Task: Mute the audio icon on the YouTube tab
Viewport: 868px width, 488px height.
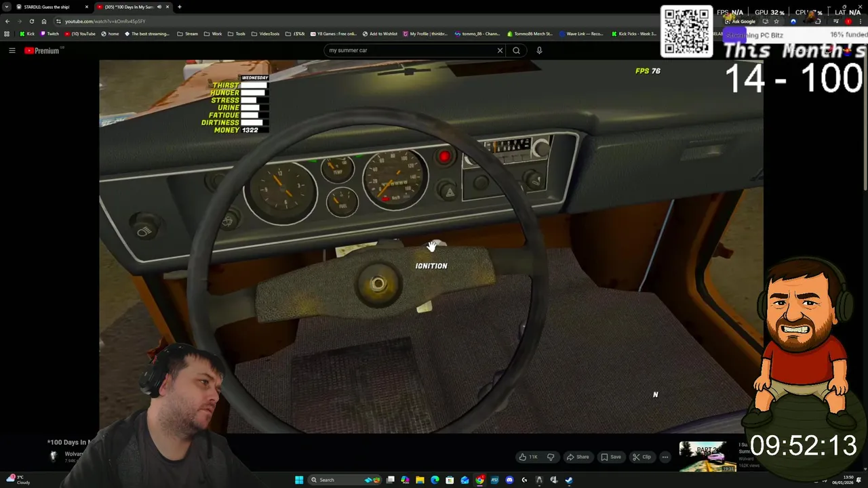Action: tap(159, 7)
